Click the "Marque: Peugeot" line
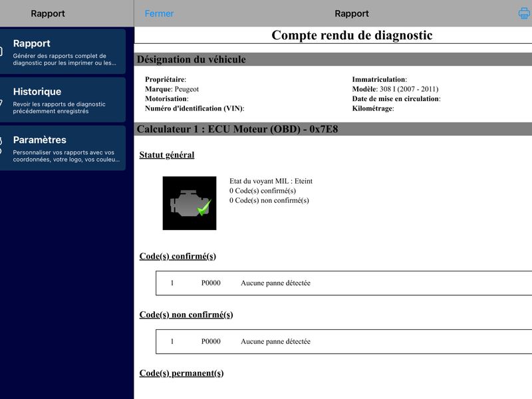Viewport: 532px width, 399px height. [172, 89]
